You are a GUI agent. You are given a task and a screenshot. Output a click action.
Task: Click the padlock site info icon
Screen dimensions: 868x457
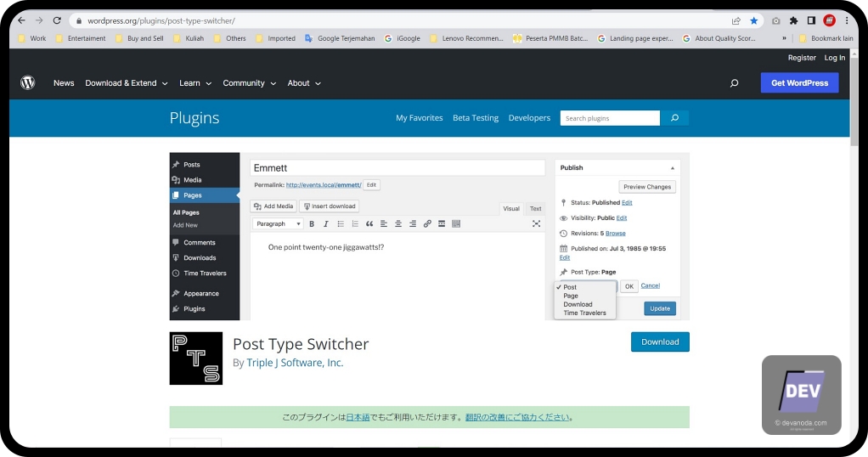coord(79,21)
